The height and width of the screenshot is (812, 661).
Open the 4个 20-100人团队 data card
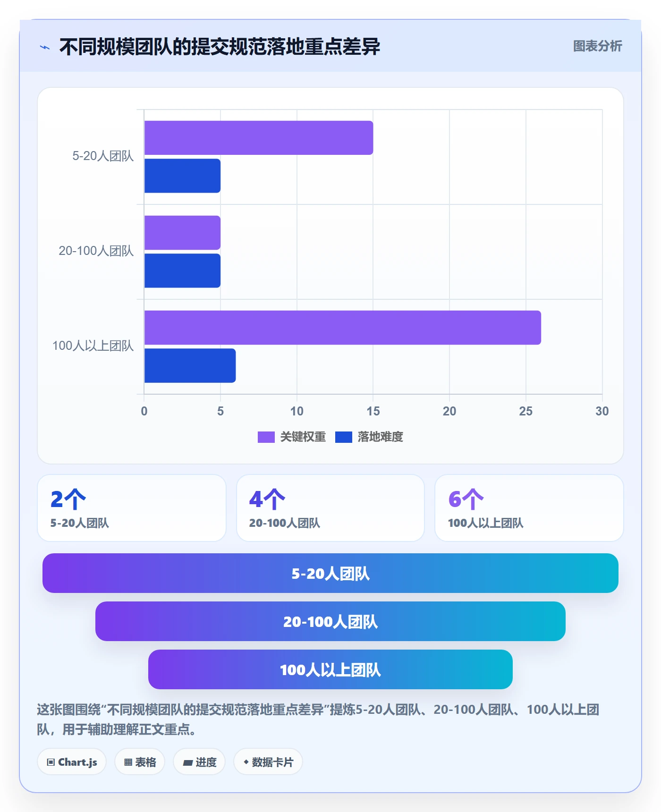(330, 508)
